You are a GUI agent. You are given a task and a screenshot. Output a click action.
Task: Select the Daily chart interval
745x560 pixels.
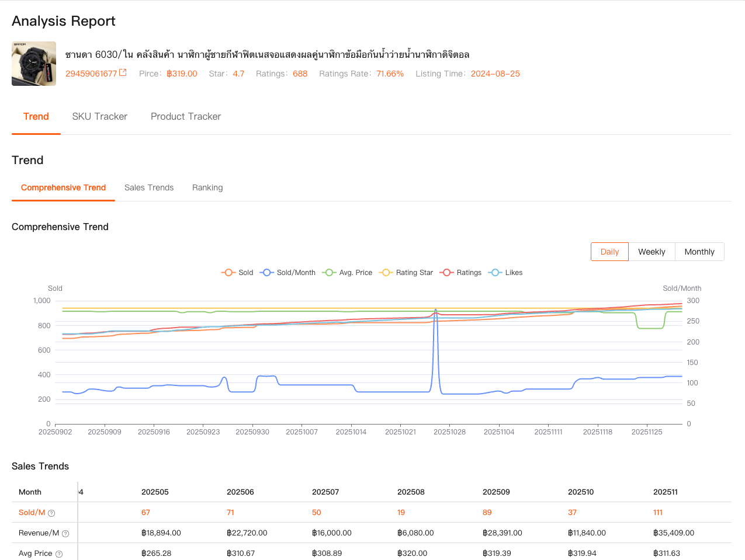coord(609,252)
